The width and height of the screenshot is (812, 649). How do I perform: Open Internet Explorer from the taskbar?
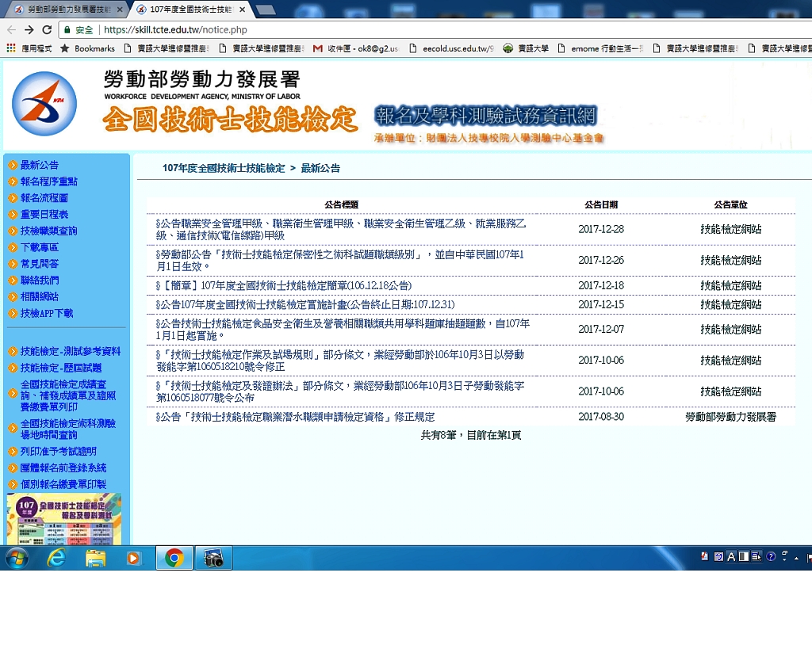point(56,558)
